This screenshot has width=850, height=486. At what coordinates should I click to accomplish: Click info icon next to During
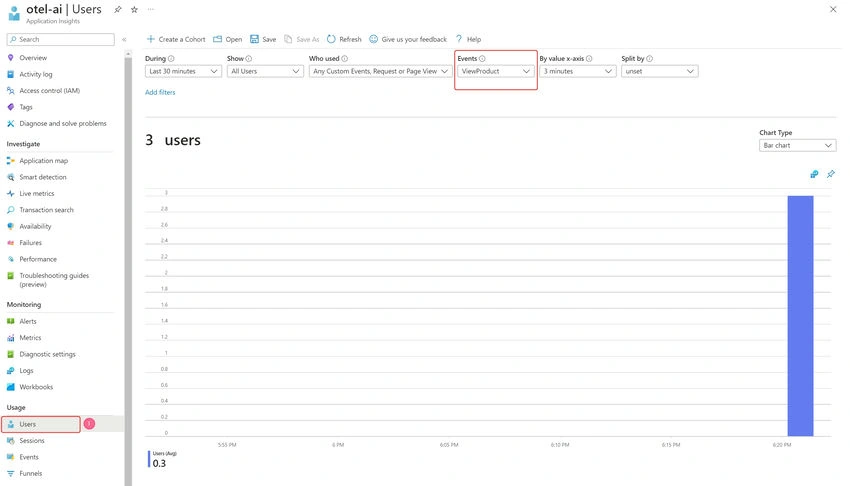click(x=171, y=59)
